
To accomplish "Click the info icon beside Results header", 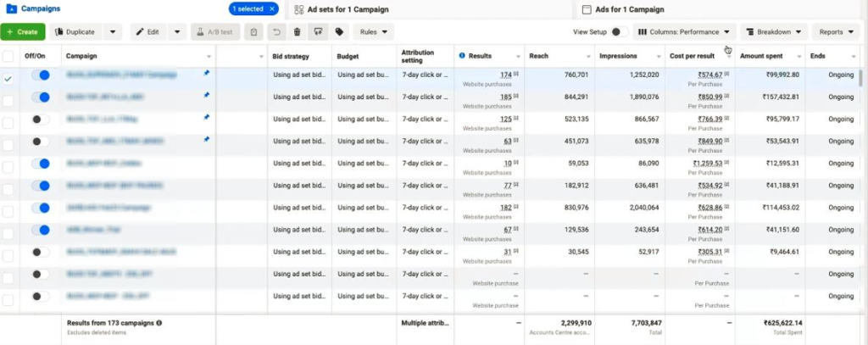I will [x=462, y=56].
